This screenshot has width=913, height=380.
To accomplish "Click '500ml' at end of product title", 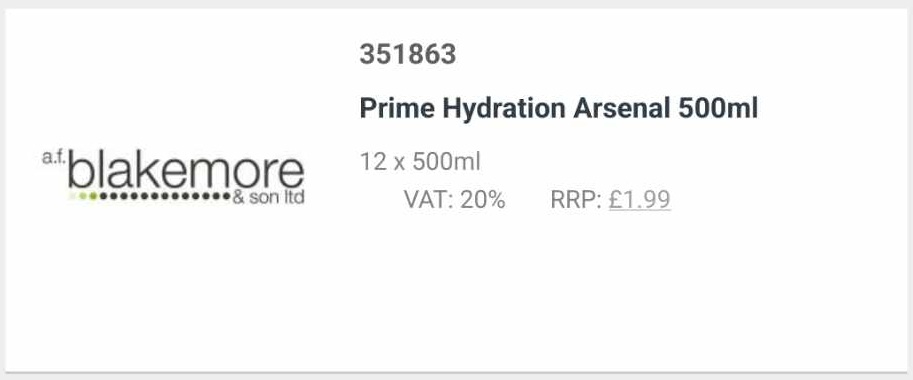I will tap(718, 109).
